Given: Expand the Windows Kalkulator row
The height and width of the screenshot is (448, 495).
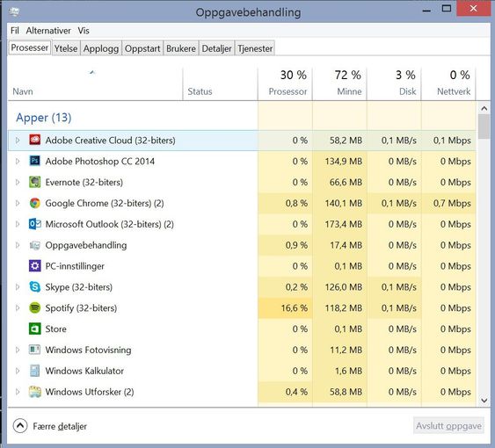Looking at the screenshot, I should click(18, 371).
